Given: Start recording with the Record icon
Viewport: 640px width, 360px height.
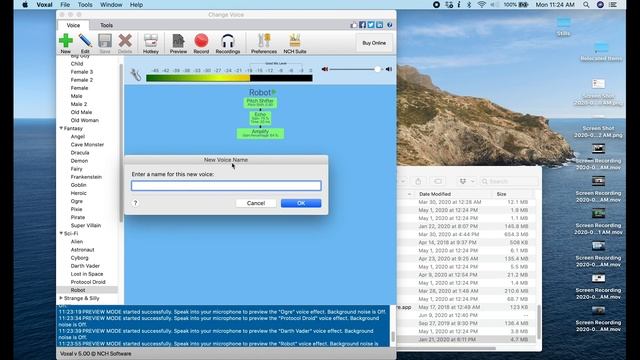Looking at the screenshot, I should [201, 41].
